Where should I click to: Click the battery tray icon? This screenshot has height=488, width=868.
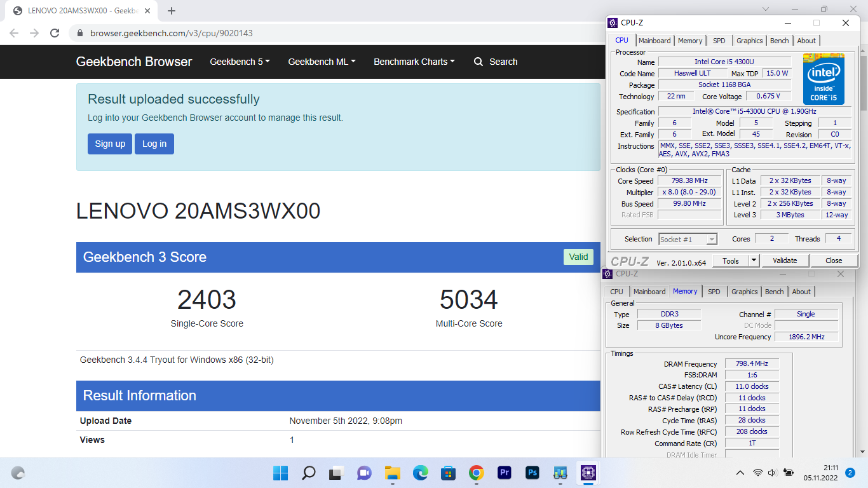789,473
